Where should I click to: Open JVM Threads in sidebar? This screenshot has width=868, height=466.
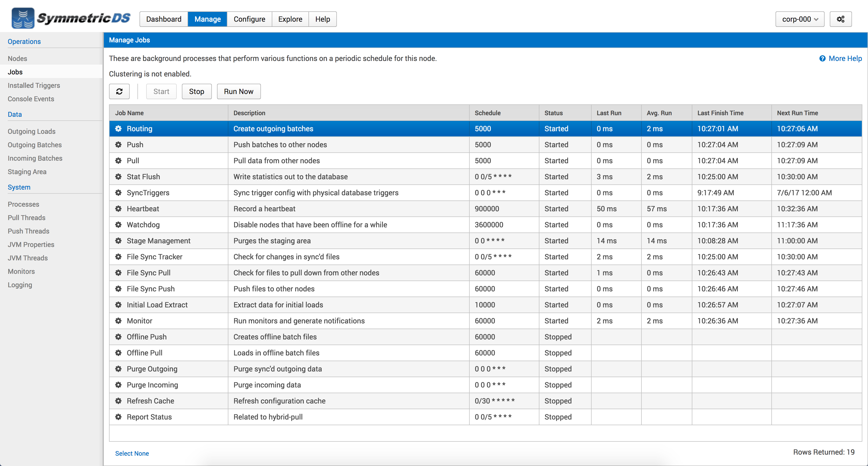[28, 258]
